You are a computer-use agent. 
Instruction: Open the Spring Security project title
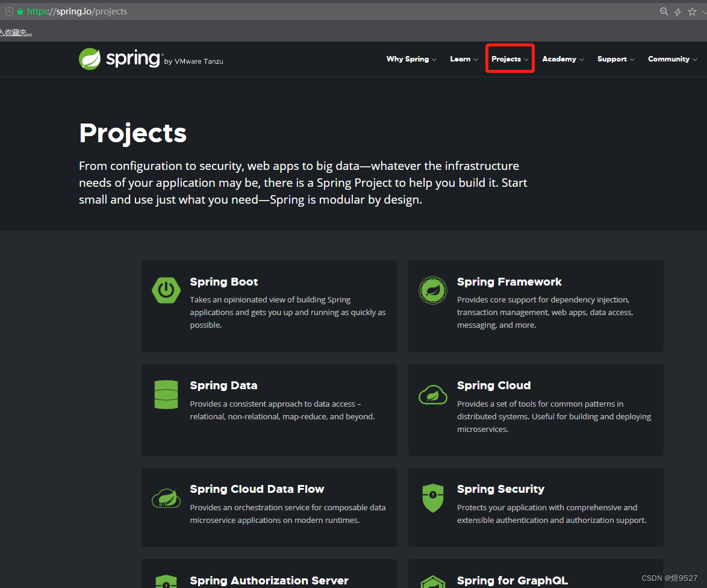(500, 489)
